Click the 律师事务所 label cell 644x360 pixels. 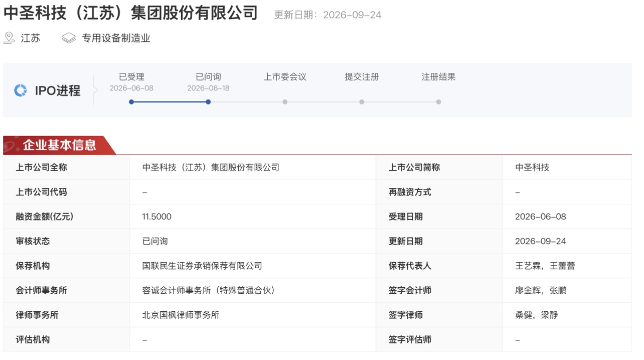[x=66, y=315]
